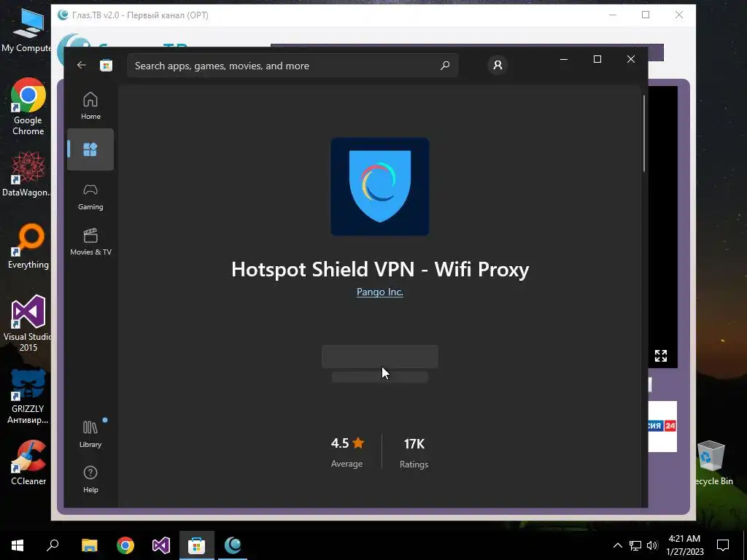The height and width of the screenshot is (560, 747).
Task: Open Home in the Store sidebar
Action: pos(90,106)
